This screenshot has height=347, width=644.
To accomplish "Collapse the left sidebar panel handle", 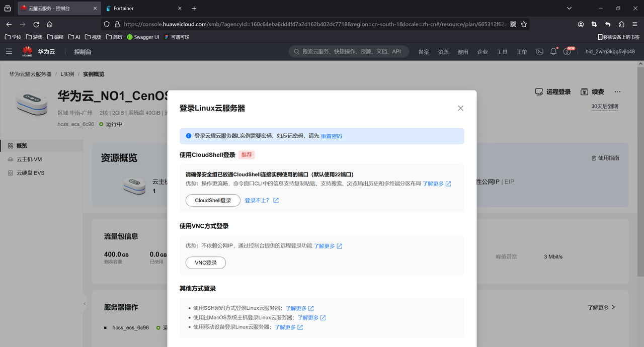I will [x=85, y=304].
